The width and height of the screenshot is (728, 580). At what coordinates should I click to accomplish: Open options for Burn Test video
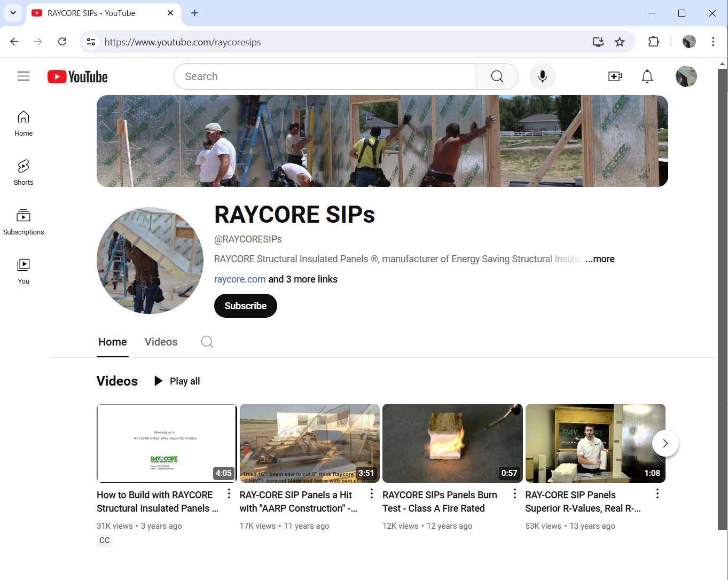(x=515, y=494)
